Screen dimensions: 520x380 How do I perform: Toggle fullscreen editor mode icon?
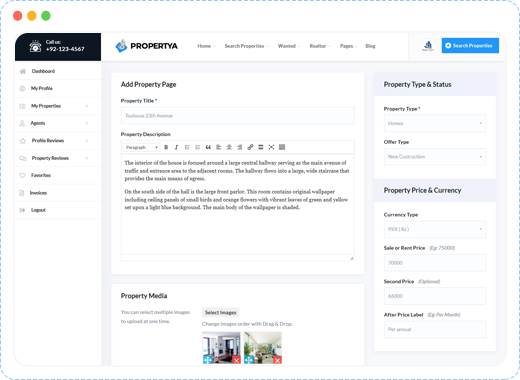pos(271,147)
